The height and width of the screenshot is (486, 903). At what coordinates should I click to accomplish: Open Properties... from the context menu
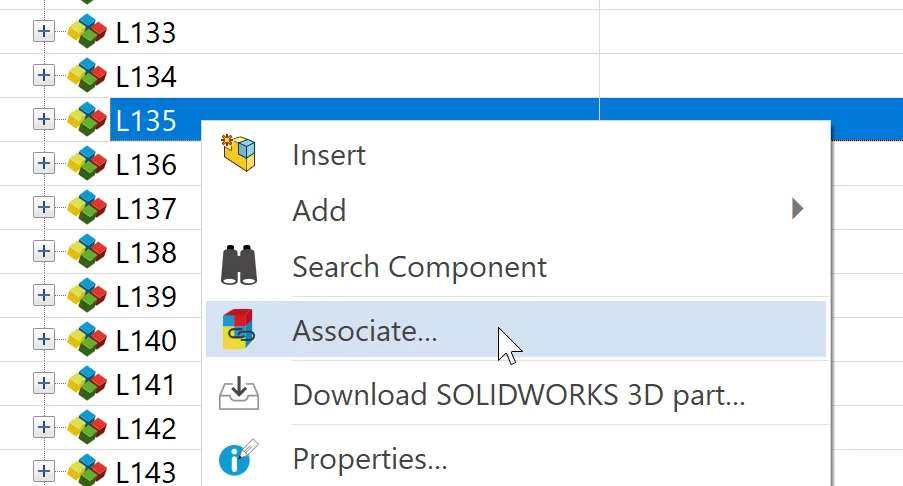369,459
